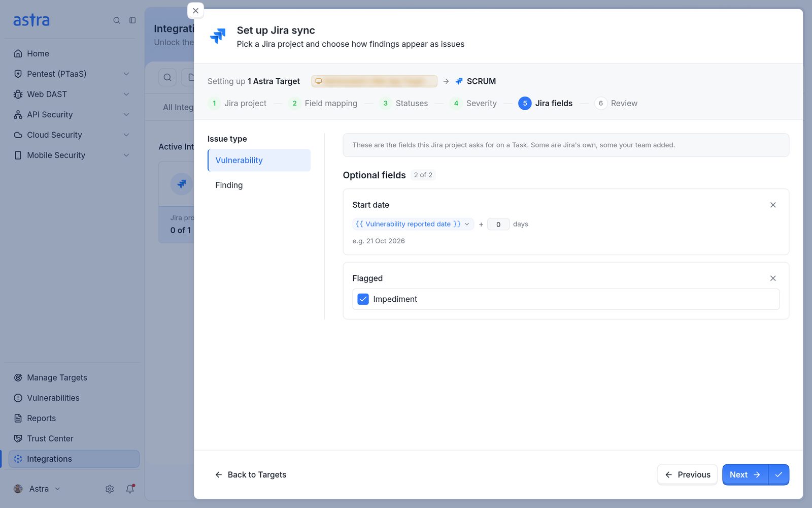Open the Vulnerability reported date dropdown
Viewport: 812px width, 508px height.
click(x=413, y=224)
